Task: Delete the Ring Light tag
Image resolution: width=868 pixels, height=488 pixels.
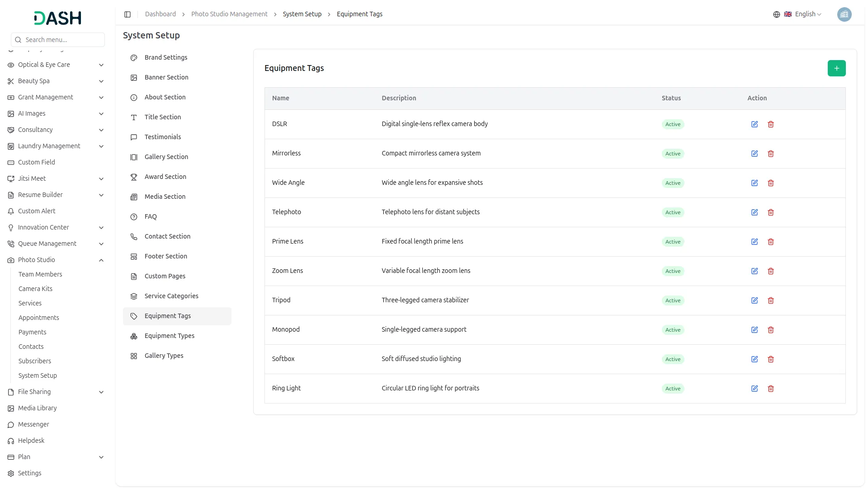Action: (x=771, y=389)
